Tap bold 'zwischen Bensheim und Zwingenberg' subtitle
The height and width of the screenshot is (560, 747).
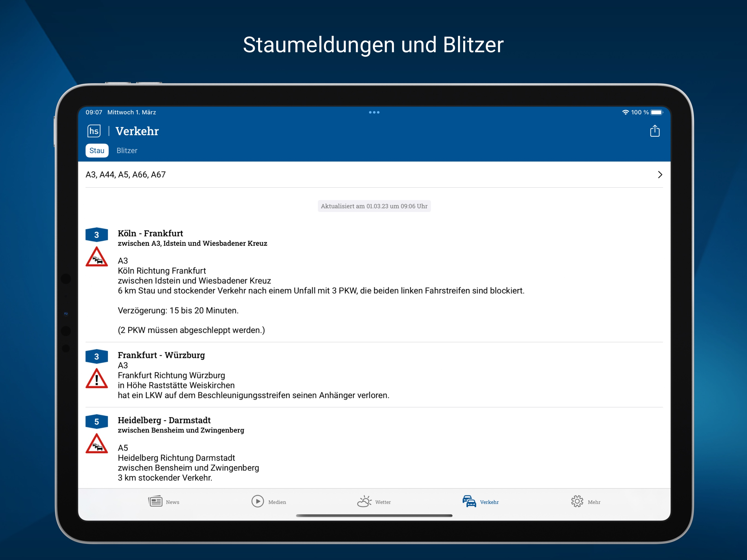(181, 430)
